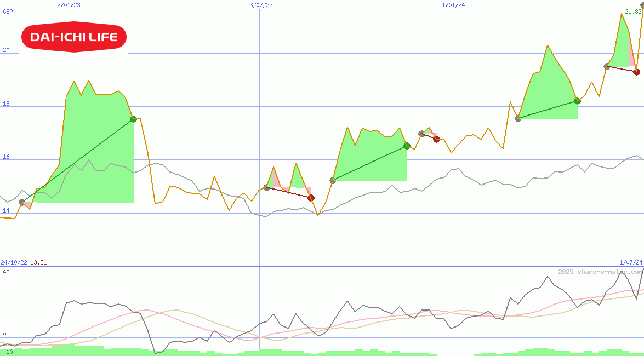The height and width of the screenshot is (356, 644).
Task: Click the red marker just before 1/01/24
Action: click(436, 139)
